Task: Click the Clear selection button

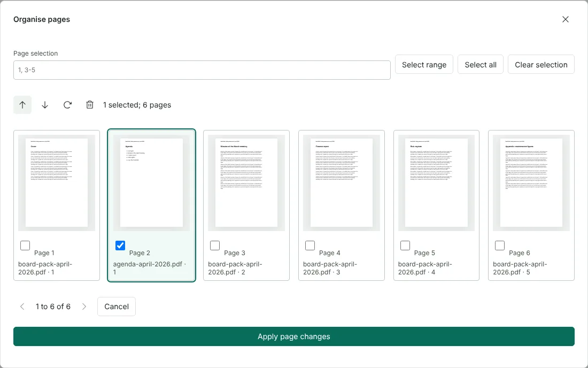Action: (x=541, y=65)
